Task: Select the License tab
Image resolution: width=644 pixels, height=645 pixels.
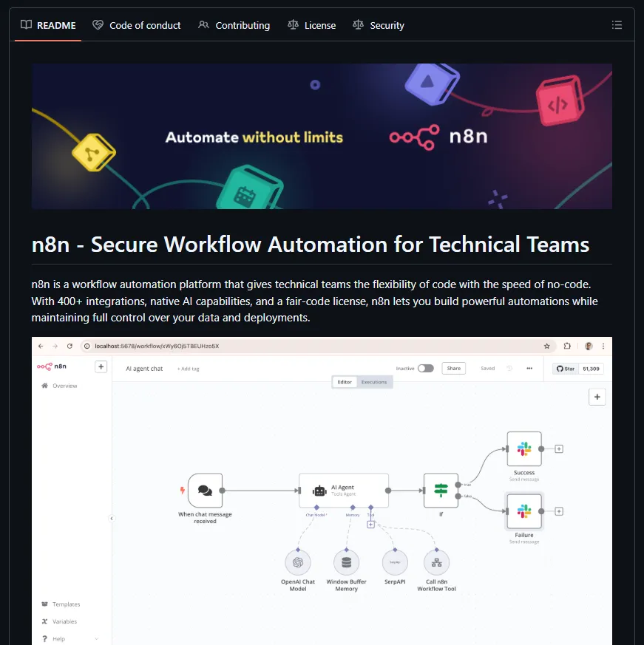Action: [312, 25]
